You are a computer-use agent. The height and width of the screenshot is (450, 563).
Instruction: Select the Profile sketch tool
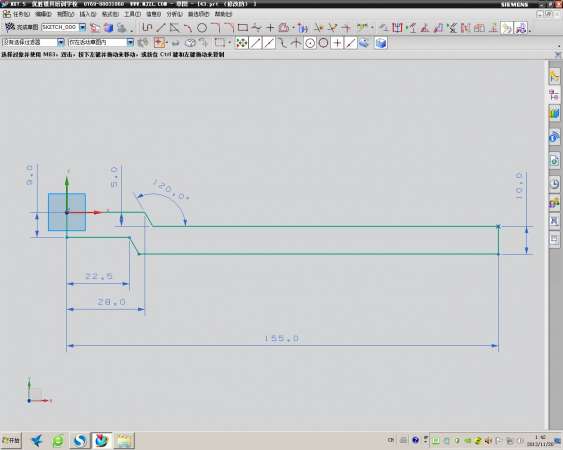[x=147, y=28]
